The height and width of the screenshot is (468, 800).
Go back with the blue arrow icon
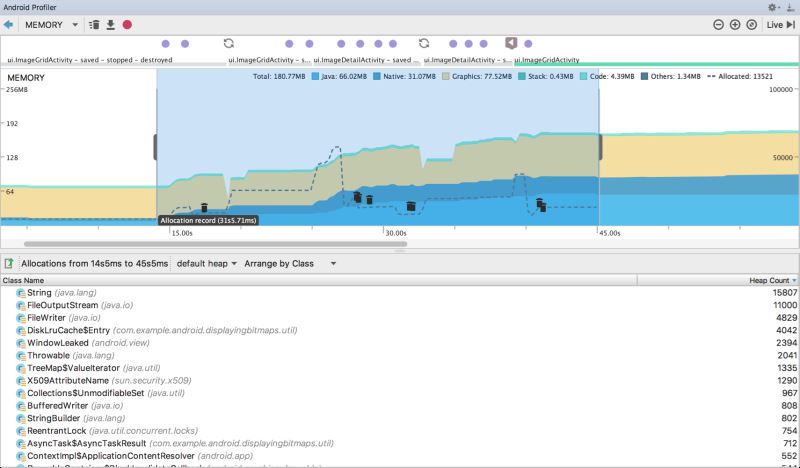[x=8, y=24]
